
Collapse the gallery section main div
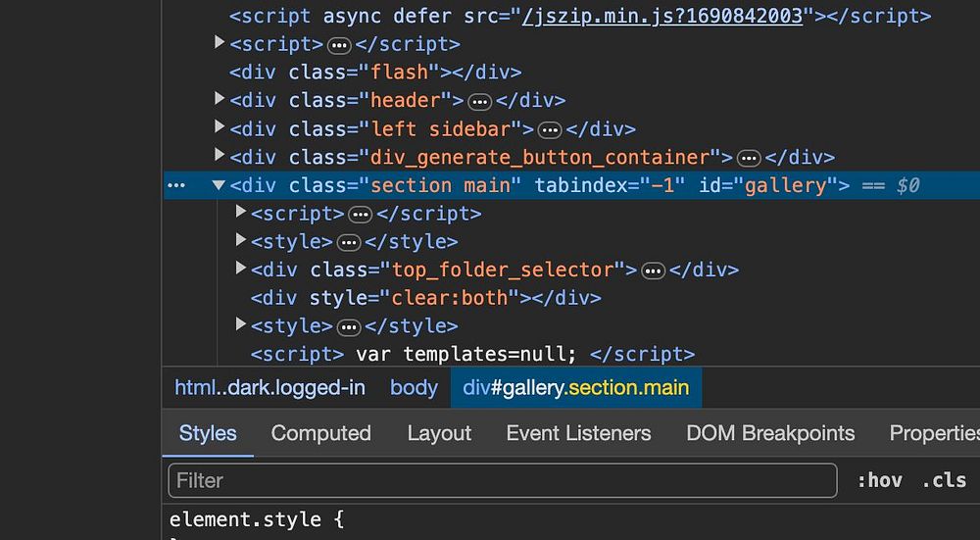pyautogui.click(x=219, y=185)
